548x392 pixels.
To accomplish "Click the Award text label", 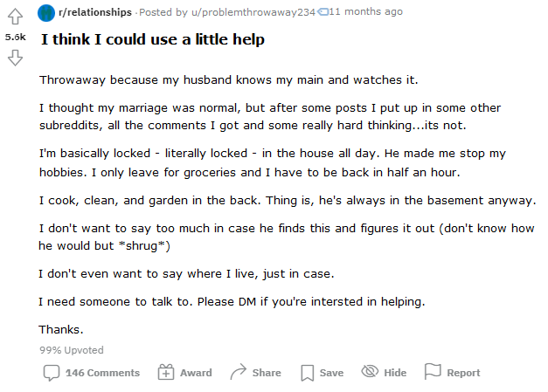I will (196, 373).
